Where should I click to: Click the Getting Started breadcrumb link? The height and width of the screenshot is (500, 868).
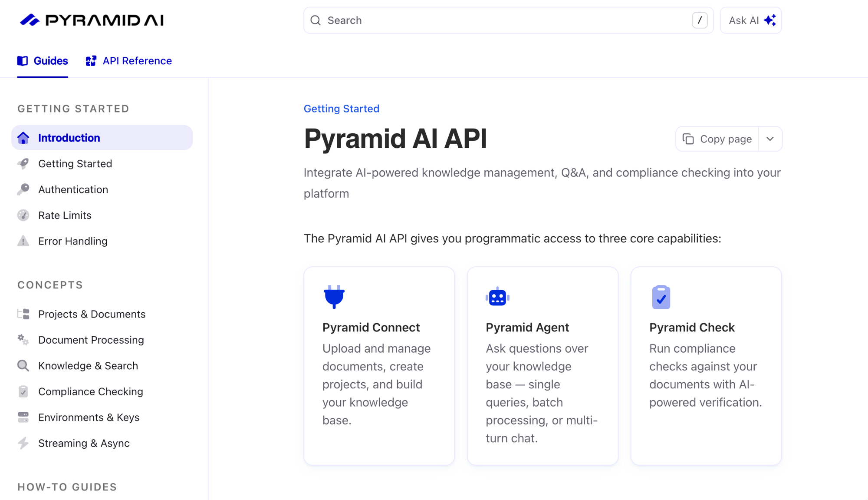(342, 109)
